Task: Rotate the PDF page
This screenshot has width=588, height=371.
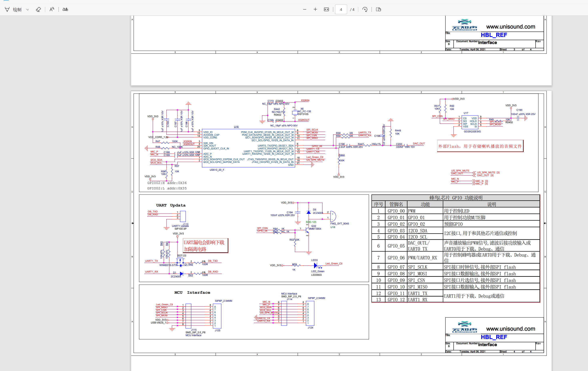Action: pos(365,10)
